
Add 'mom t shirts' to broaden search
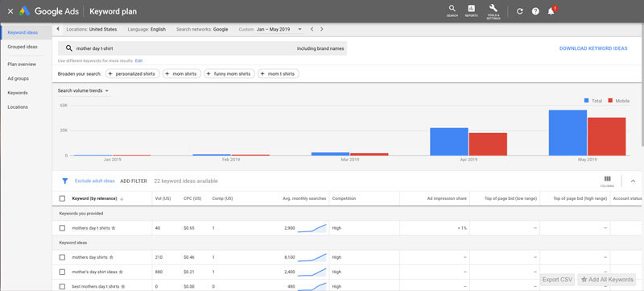(279, 74)
